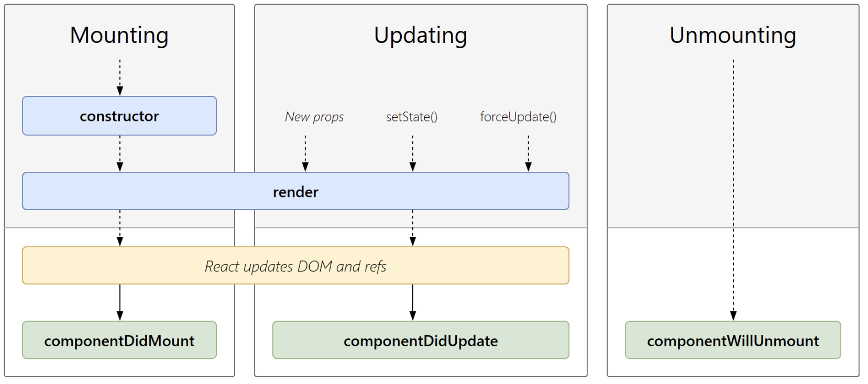
Task: Click the solid arrow pointing to componentDidUpdate
Action: tap(413, 302)
